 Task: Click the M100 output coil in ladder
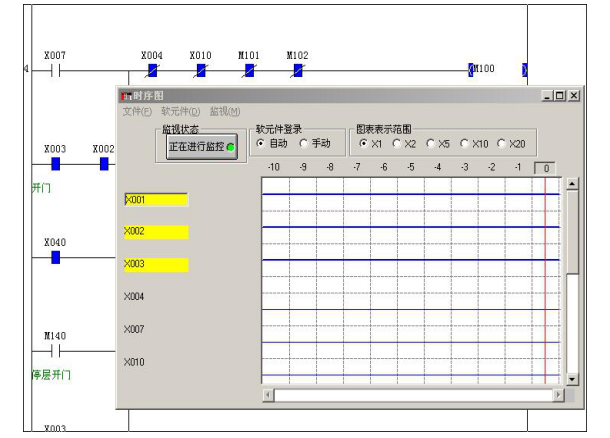498,70
